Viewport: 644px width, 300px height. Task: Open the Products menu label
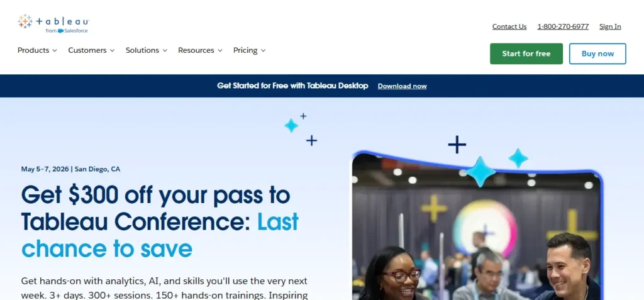pos(33,50)
